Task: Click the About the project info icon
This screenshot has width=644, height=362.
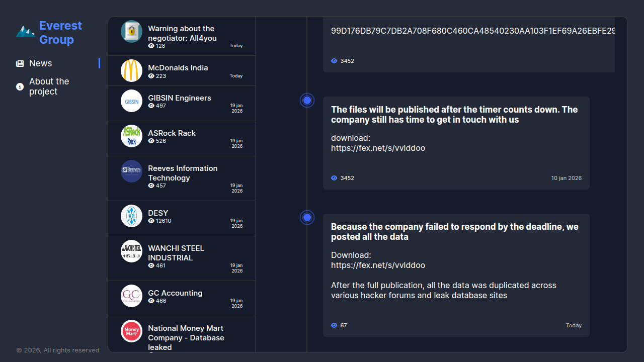Action: coord(20,87)
